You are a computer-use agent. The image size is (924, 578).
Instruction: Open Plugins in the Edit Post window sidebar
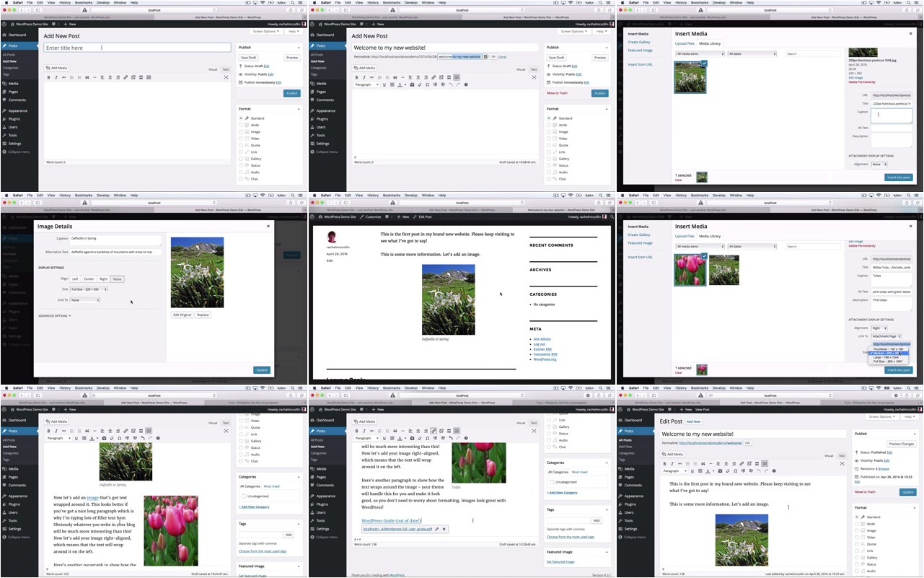tap(631, 504)
